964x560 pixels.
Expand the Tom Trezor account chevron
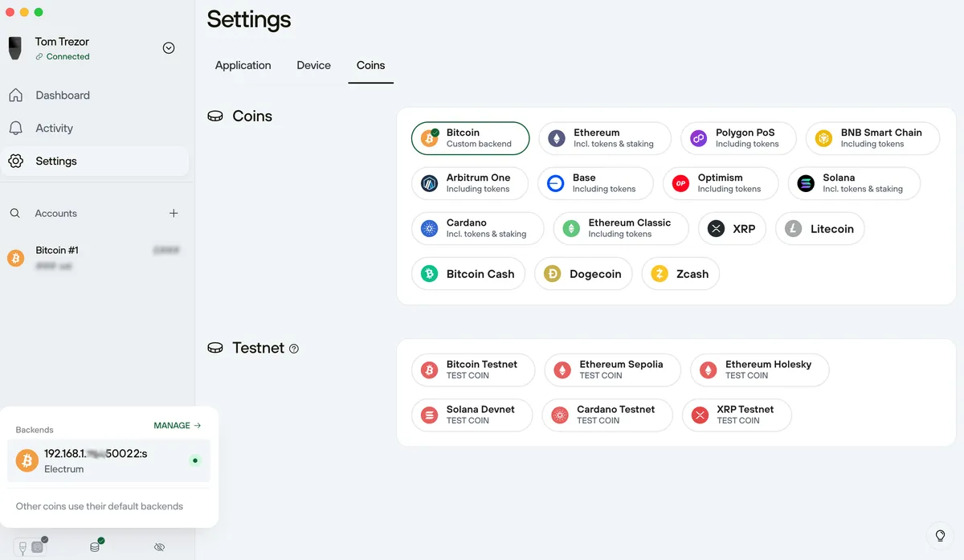[x=169, y=47]
